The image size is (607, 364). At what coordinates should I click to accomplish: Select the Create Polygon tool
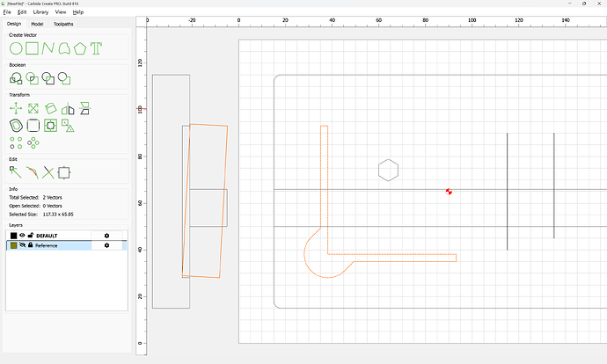tap(80, 48)
